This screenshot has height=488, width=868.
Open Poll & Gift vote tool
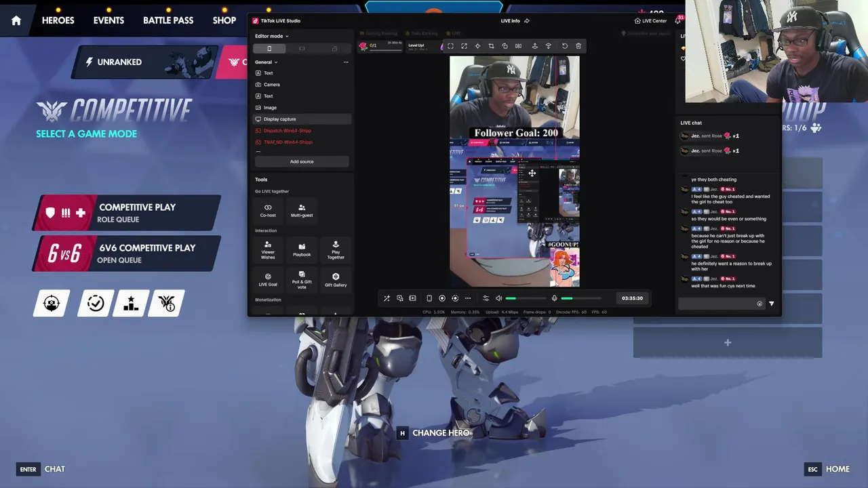click(x=302, y=279)
